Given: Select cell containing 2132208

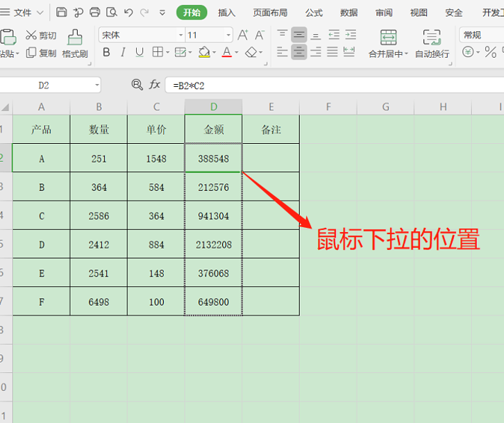Looking at the screenshot, I should click(x=213, y=244).
